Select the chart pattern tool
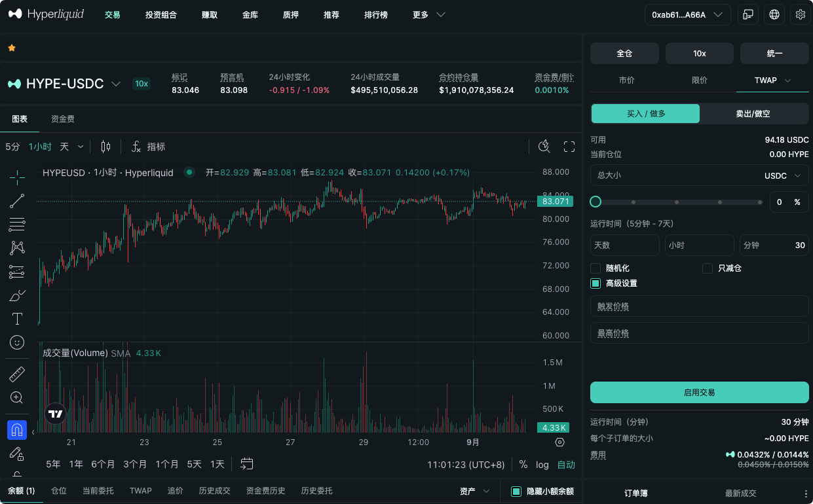Screen dimensions: 813x504 17,248
